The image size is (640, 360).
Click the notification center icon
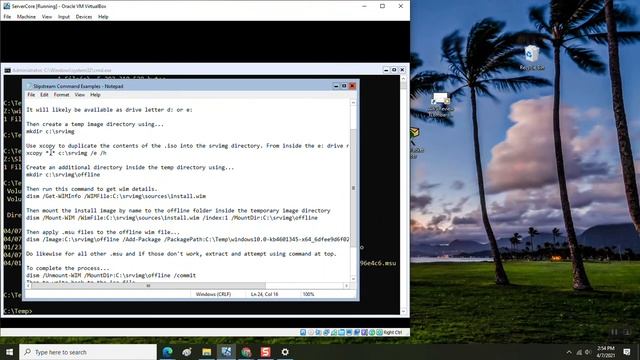pos(627,352)
